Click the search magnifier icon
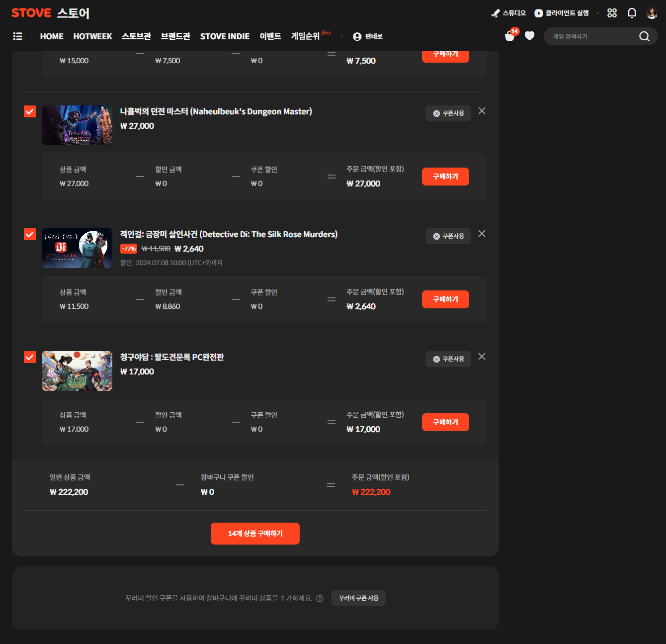 [644, 36]
